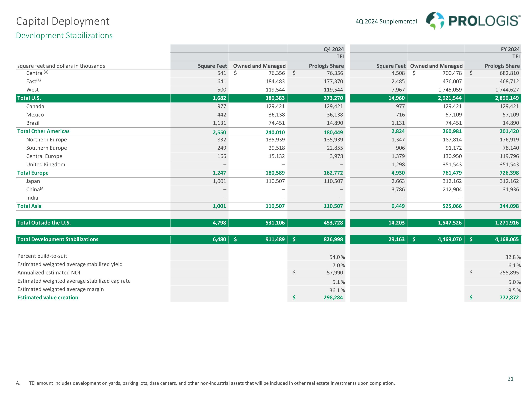Click the FY total TEI 4,469,070 cell
The width and height of the screenshot is (532, 399).
coord(450,239)
